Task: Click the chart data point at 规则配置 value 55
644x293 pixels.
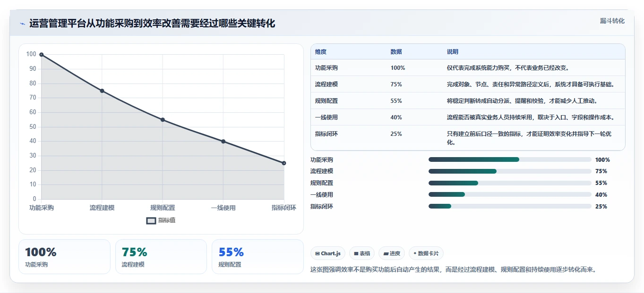Action: click(x=163, y=120)
